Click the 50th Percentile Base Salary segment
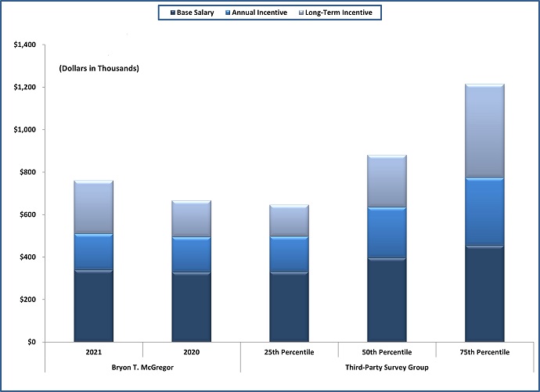The image size is (540, 392). [x=387, y=300]
